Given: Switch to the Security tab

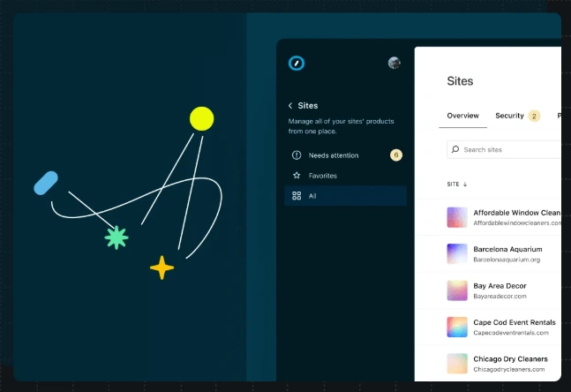Looking at the screenshot, I should 509,116.
